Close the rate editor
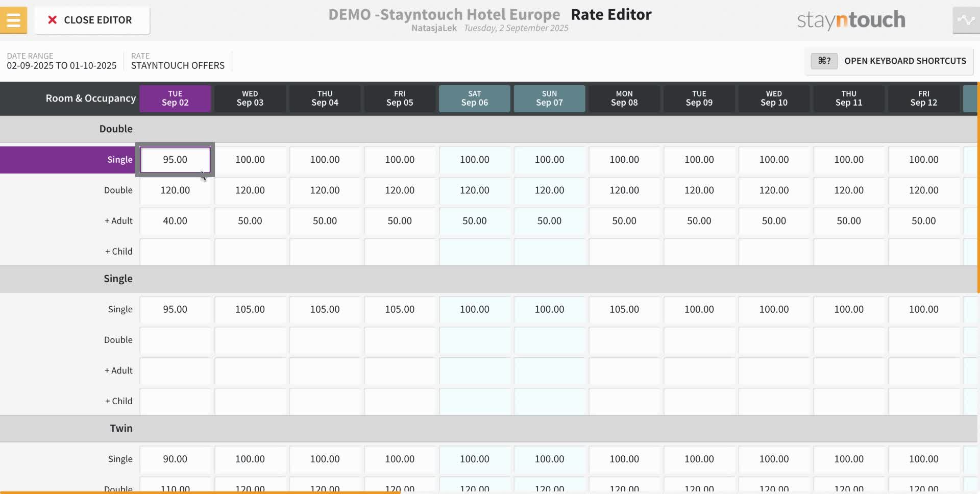The width and height of the screenshot is (980, 494). point(92,20)
